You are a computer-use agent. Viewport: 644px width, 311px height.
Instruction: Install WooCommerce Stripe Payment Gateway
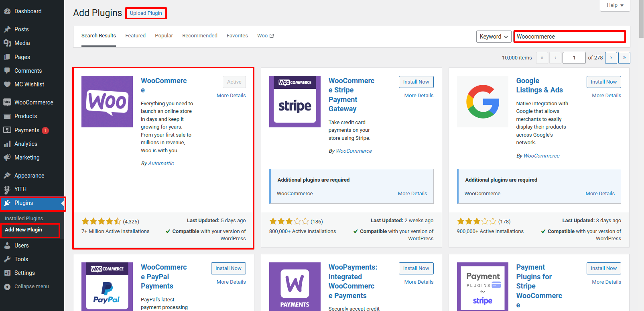(x=416, y=82)
